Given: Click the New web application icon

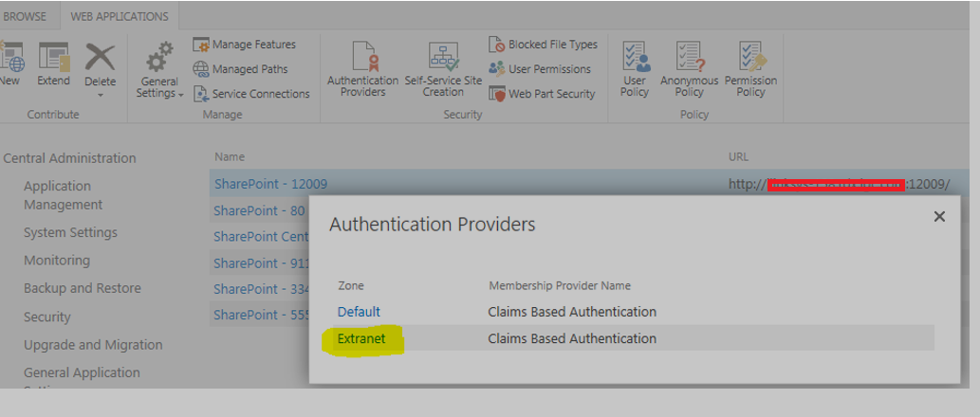Looking at the screenshot, I should point(10,58).
